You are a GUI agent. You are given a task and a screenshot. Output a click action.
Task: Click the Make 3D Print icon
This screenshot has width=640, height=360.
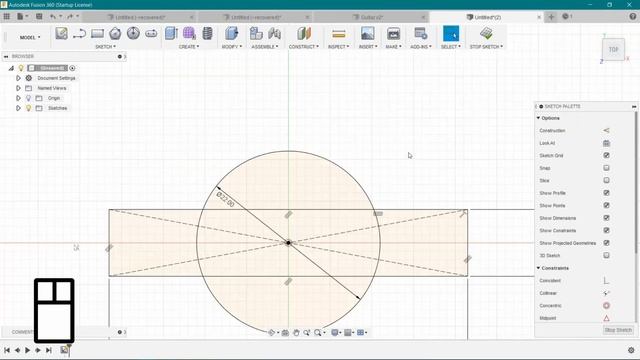coord(393,33)
